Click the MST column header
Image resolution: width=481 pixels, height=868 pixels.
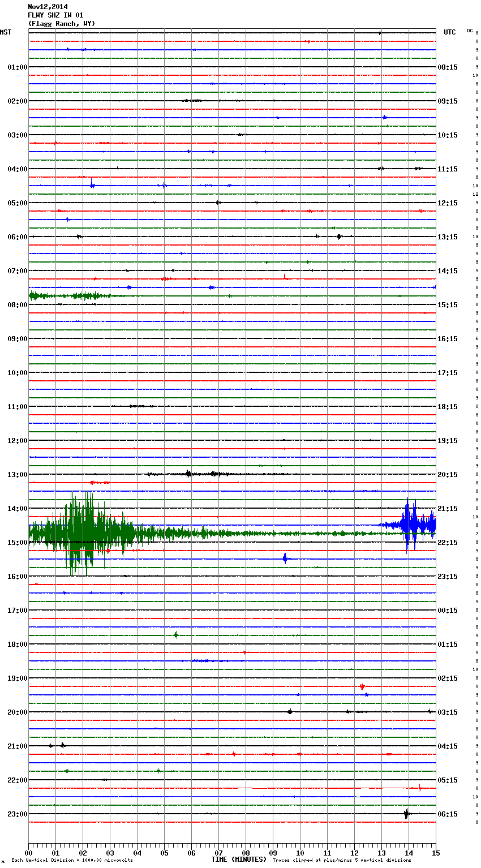[6, 32]
